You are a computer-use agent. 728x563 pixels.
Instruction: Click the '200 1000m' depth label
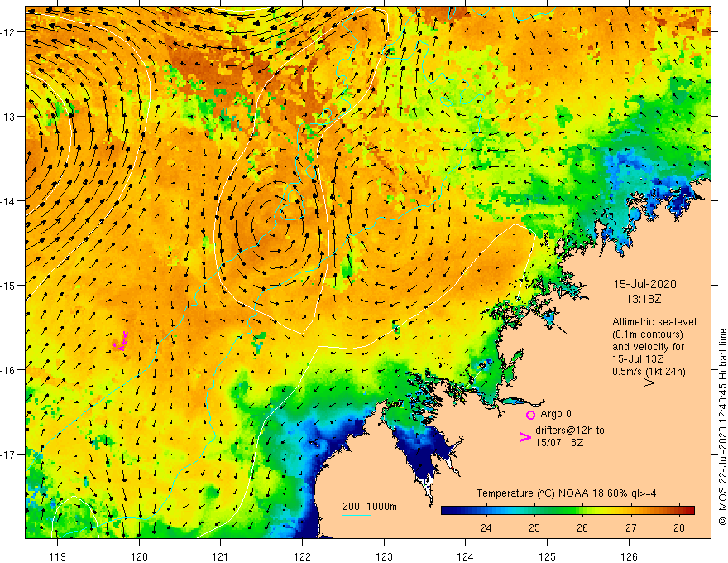370,507
